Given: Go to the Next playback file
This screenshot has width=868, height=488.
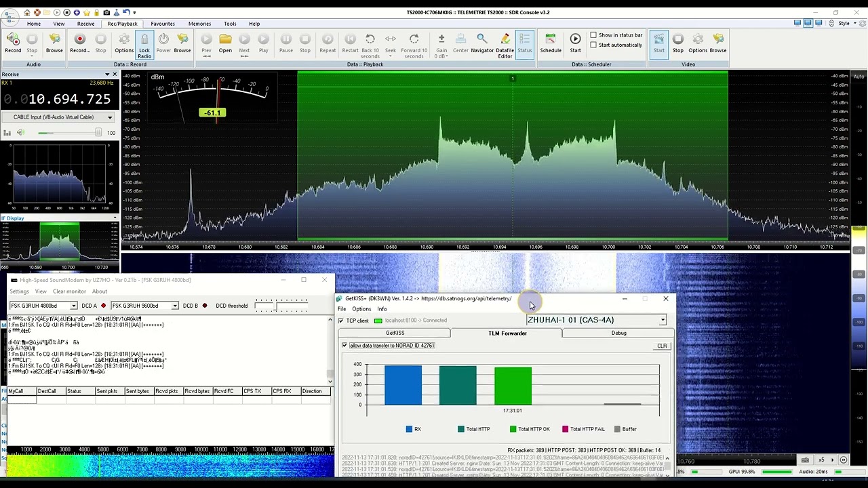Looking at the screenshot, I should (x=244, y=43).
